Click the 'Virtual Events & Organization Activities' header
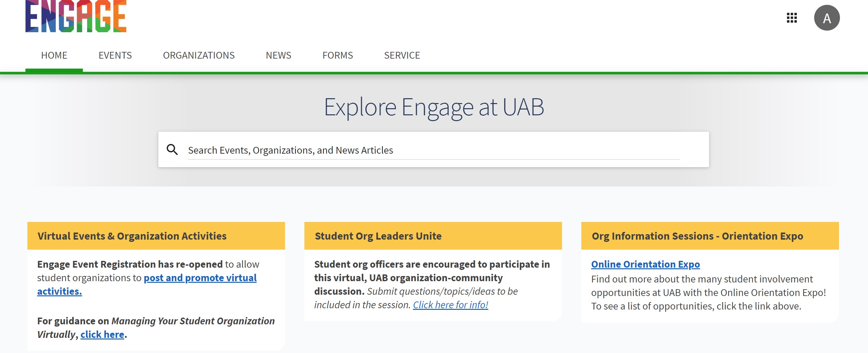 132,236
